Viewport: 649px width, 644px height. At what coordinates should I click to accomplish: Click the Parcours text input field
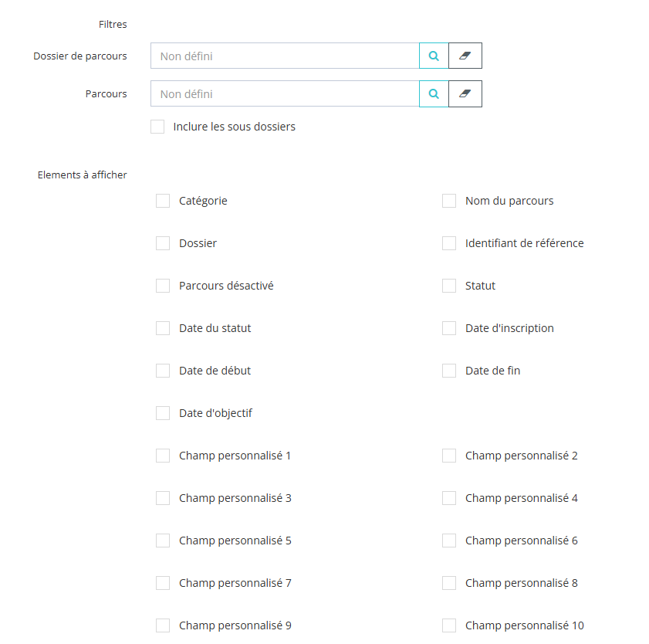click(285, 93)
